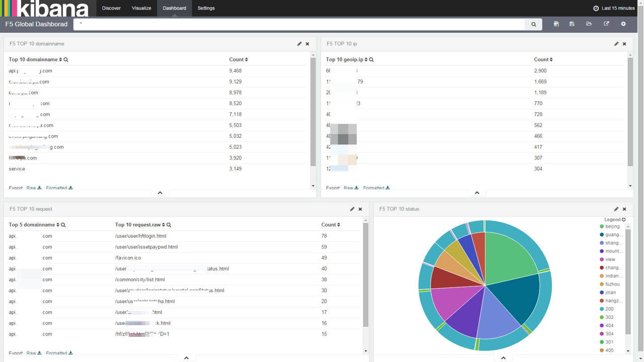Screen dimensions: 644x362
Task: Collapse the F5 TOP 10 request panel chevron
Action: pyautogui.click(x=186, y=358)
